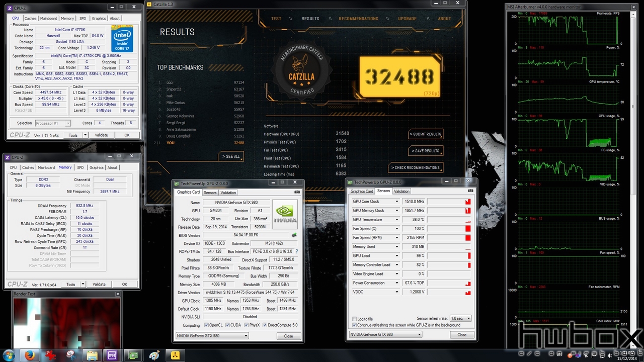Viewport: 644px width, 362px height.
Task: Toggle the PhysX checkbox in GPU-Z
Action: pyautogui.click(x=247, y=325)
